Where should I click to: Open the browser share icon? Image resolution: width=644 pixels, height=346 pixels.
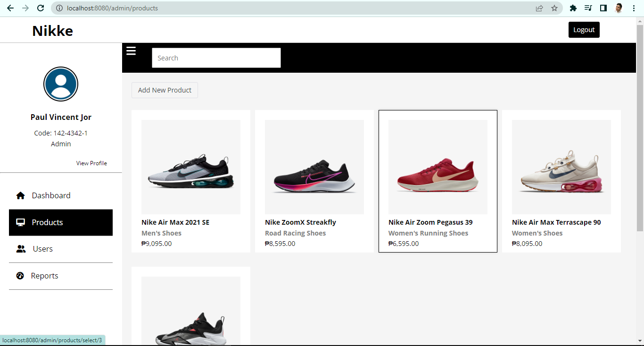[539, 8]
